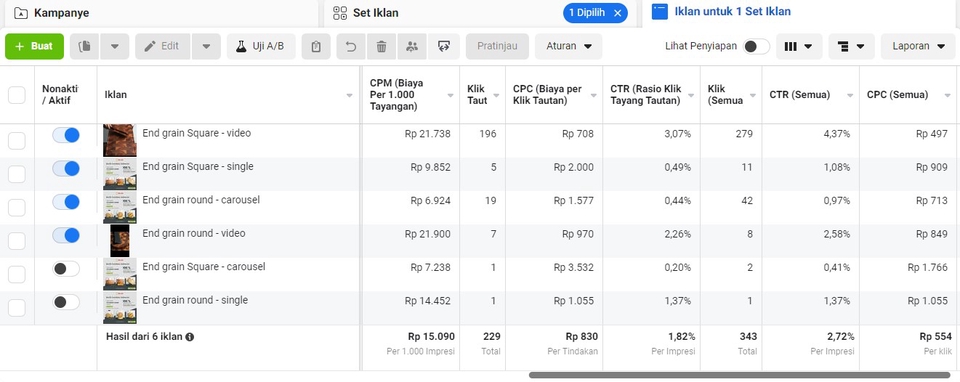Viewport: 960px width, 382px height.
Task: Tick the select-all header checkbox
Action: tap(17, 95)
